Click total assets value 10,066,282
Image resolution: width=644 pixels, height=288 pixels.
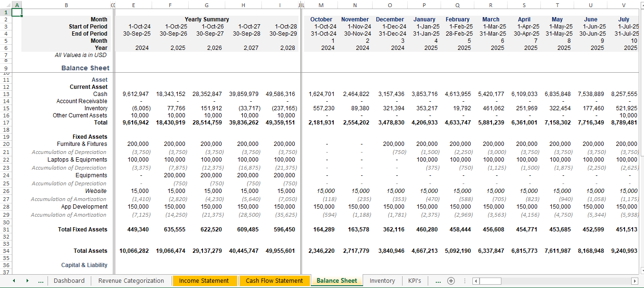tap(135, 251)
